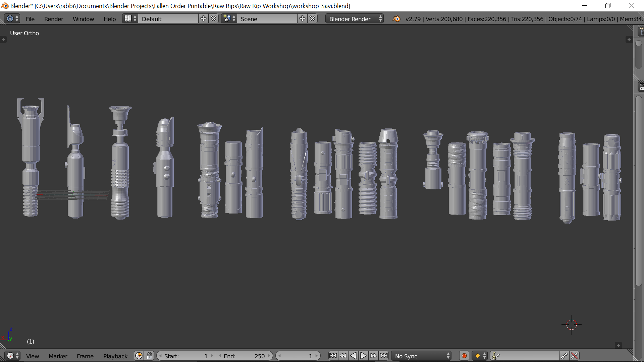This screenshot has height=362, width=644.
Task: Expand the timeline region plus at bottom right
Action: 618,345
